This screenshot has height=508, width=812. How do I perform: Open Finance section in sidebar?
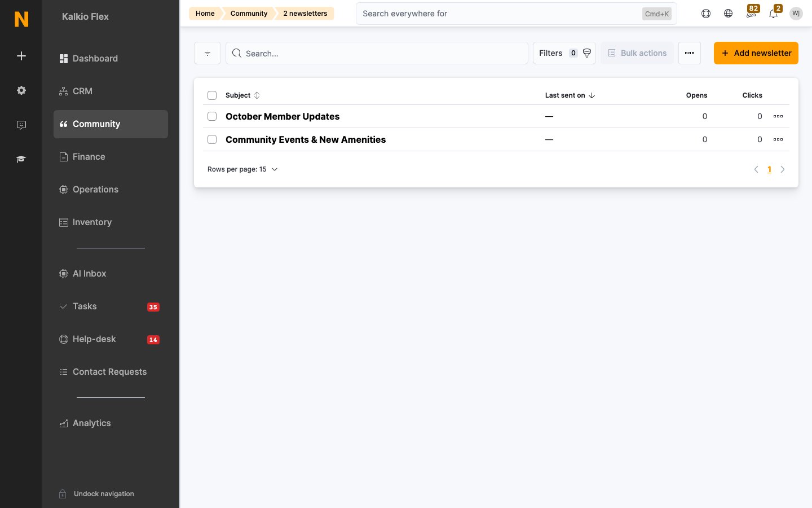(111, 157)
